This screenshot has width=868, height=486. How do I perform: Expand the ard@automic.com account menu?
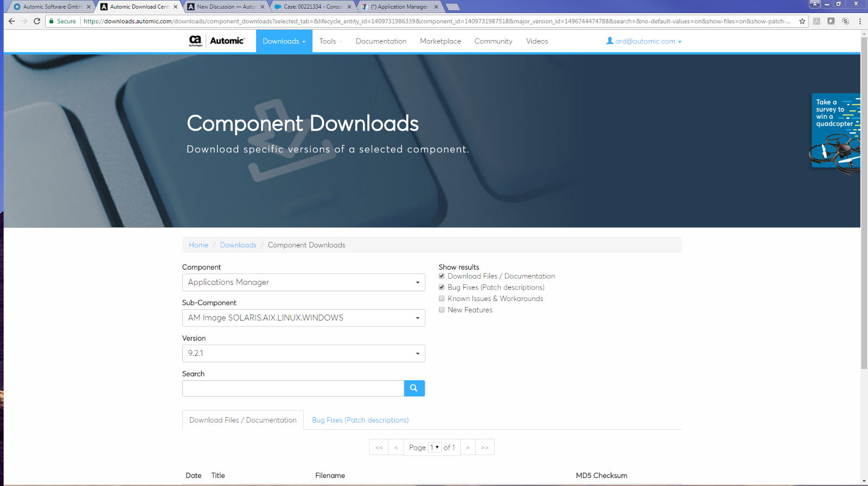(644, 41)
